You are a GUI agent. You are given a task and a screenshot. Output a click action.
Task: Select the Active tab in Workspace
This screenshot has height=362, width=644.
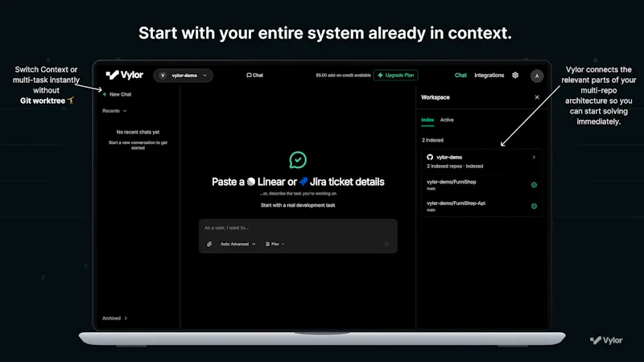(447, 120)
